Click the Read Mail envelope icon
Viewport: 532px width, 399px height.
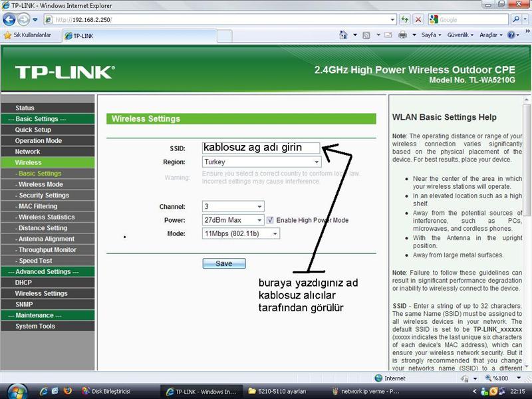[x=388, y=35]
